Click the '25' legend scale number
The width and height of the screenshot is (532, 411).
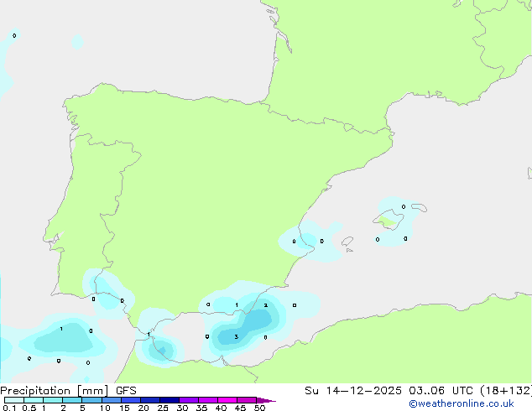pos(163,408)
